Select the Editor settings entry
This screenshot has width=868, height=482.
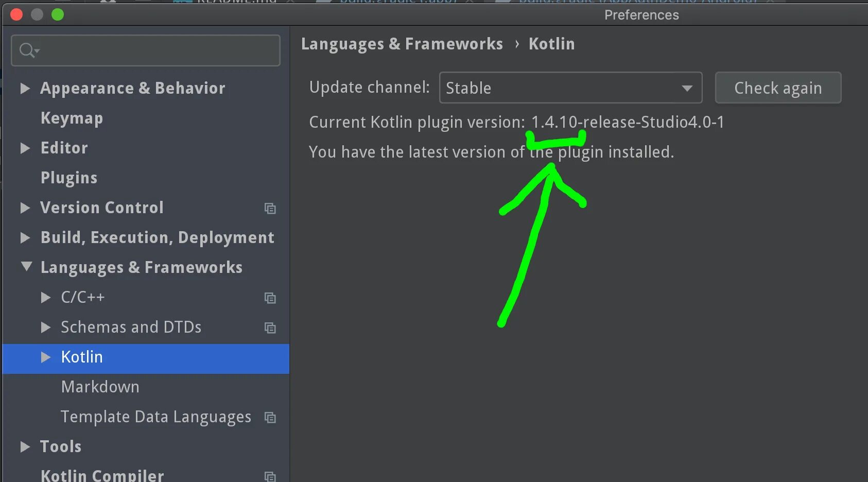click(64, 148)
